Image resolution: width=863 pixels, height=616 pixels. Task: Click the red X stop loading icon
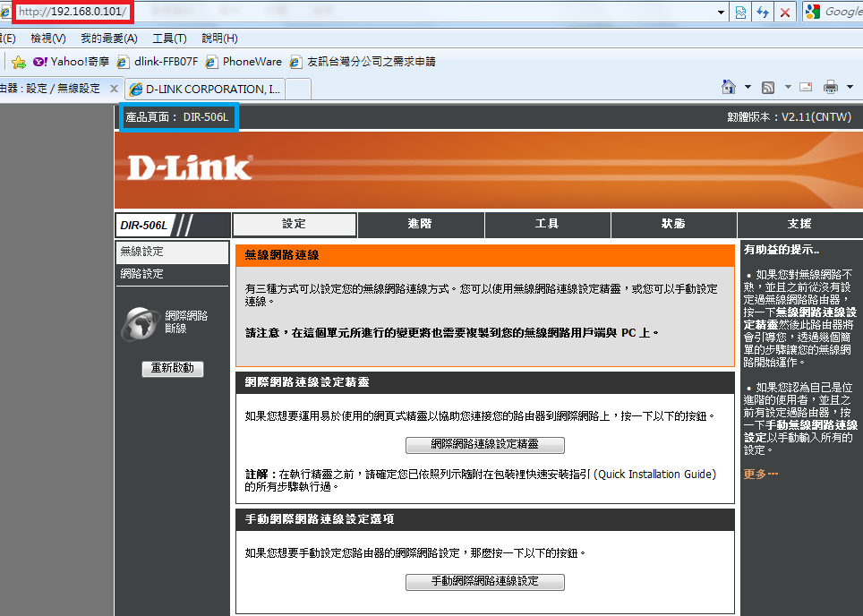coord(785,13)
